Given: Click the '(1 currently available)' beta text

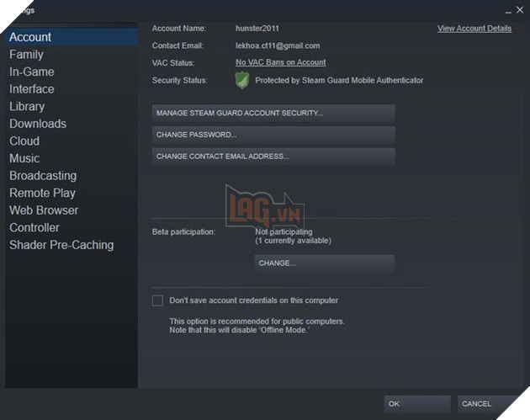Looking at the screenshot, I should tap(293, 241).
